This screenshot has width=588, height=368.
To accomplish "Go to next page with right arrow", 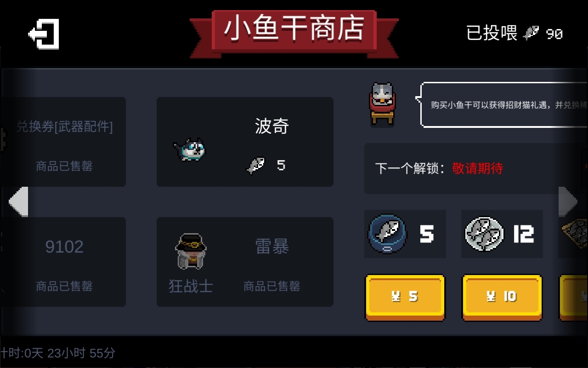I will pos(568,201).
